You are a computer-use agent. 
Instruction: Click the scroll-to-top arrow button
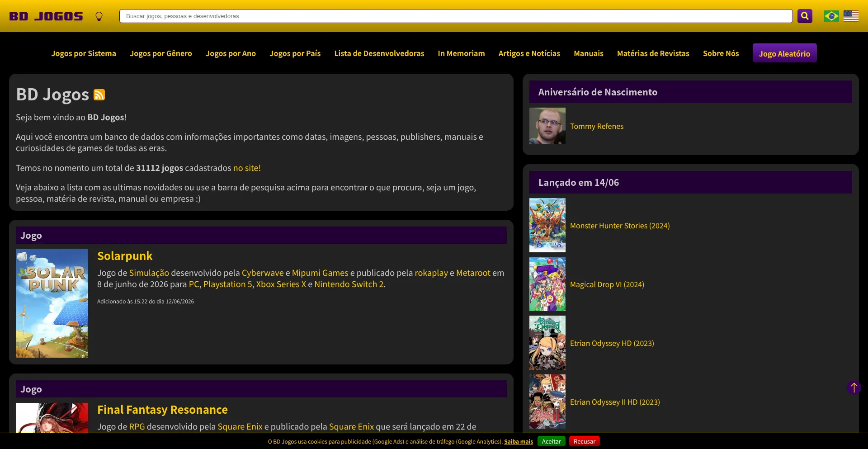(x=854, y=388)
